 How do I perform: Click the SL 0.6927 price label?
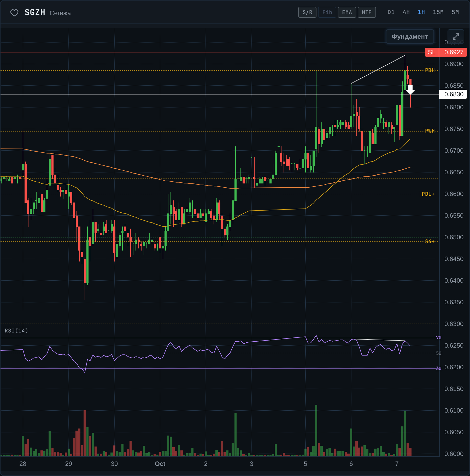[446, 52]
